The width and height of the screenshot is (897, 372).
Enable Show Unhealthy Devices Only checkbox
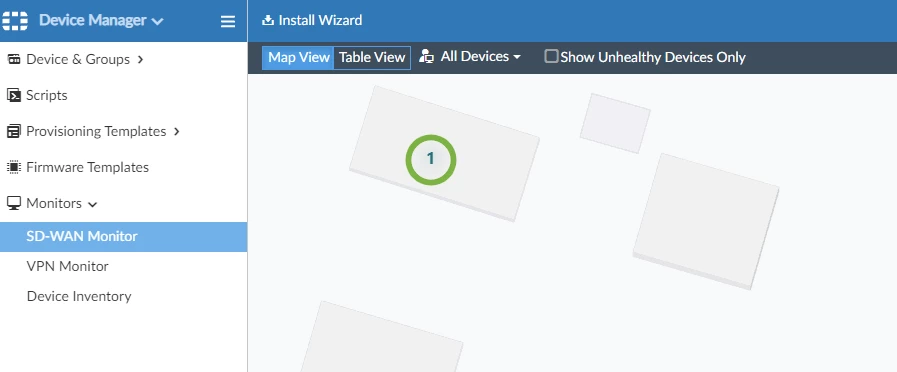[x=551, y=56]
